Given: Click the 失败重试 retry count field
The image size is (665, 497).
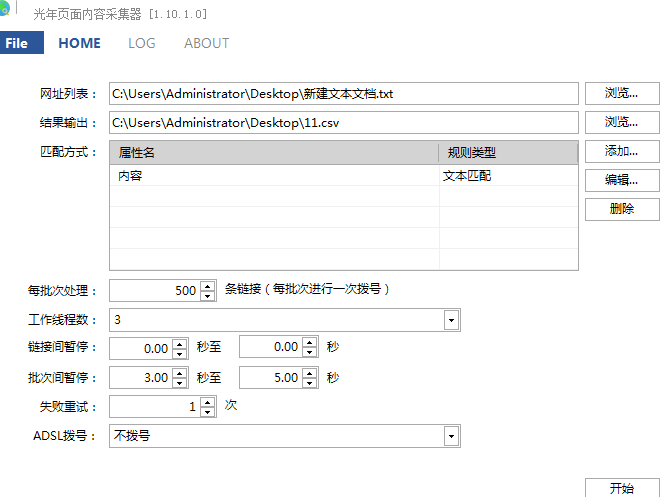Looking at the screenshot, I should (155, 407).
